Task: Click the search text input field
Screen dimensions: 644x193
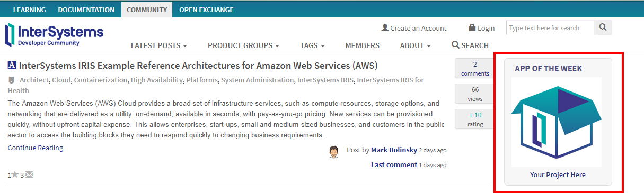Action: pyautogui.click(x=550, y=28)
